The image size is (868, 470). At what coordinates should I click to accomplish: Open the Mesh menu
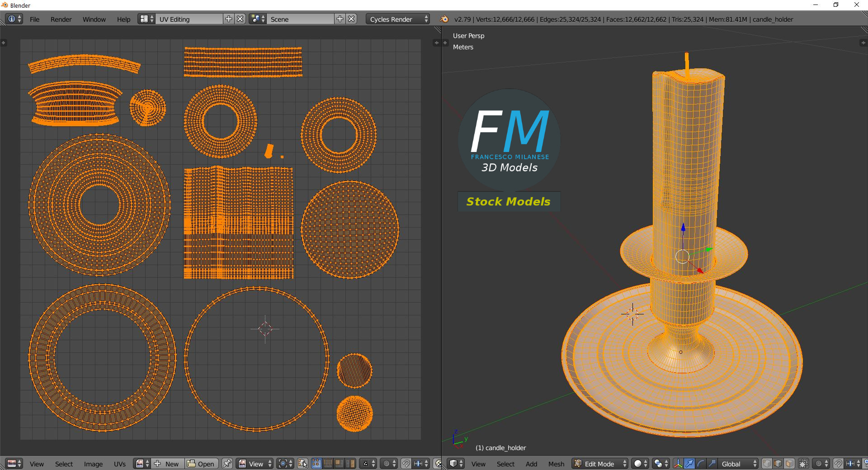coord(556,464)
